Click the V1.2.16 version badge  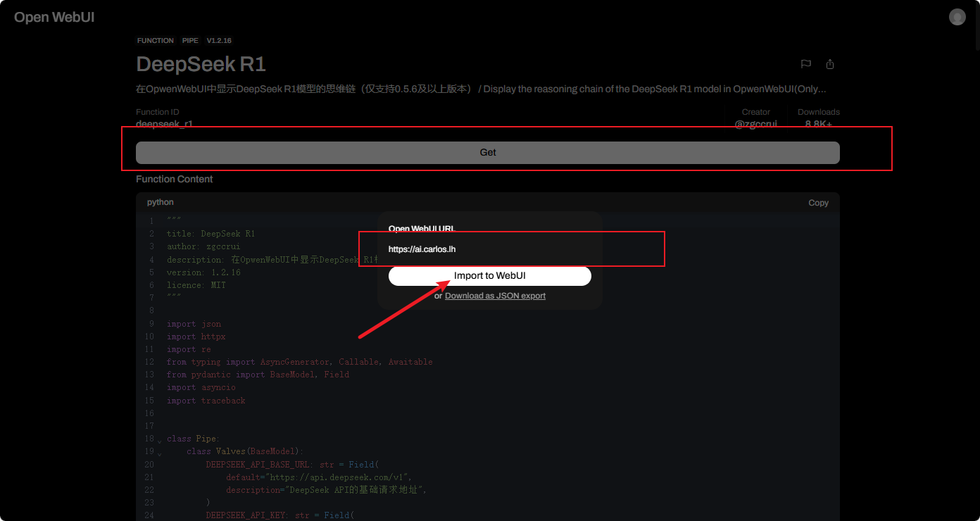point(219,41)
